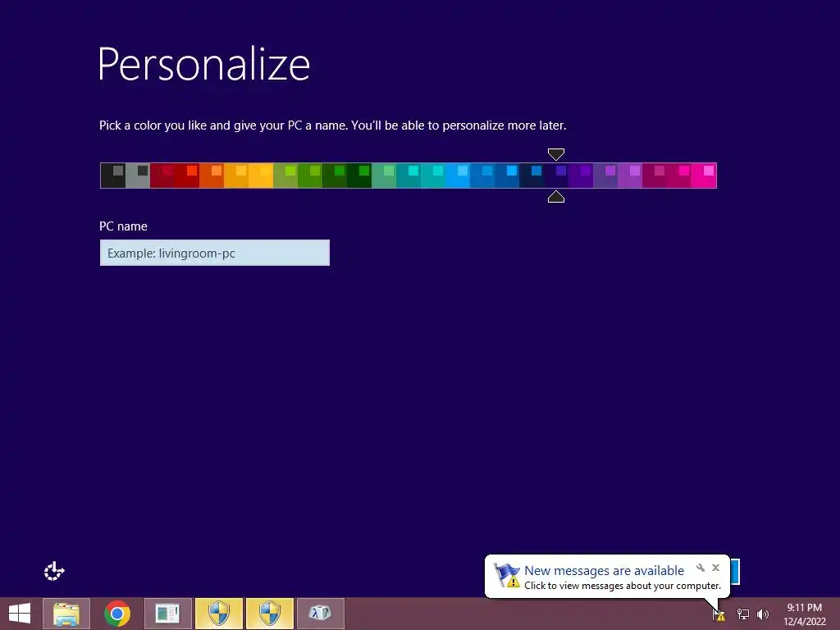The height and width of the screenshot is (630, 840).
Task: Click the currently selected indigo swatch
Action: tap(557, 176)
